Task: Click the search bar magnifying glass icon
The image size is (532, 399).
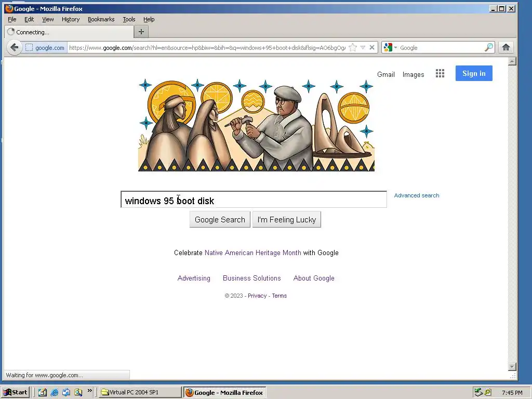Action: point(488,47)
